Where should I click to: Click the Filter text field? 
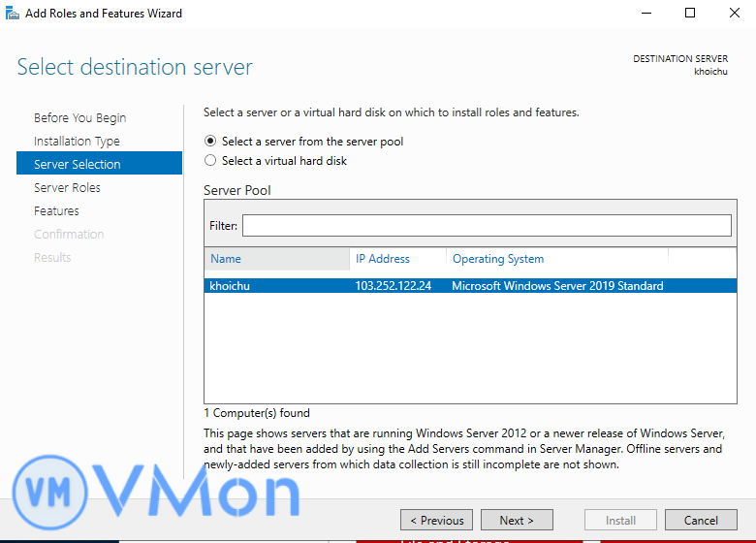click(486, 226)
